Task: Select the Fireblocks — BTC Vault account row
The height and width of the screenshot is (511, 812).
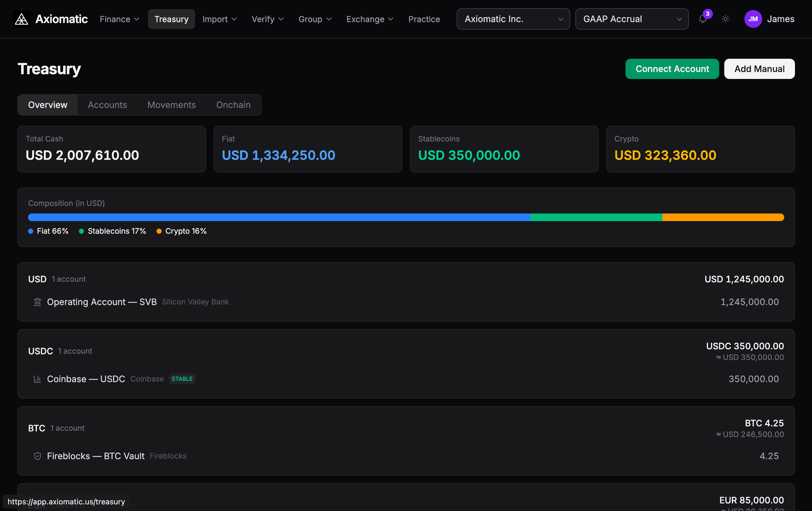Action: [405, 456]
